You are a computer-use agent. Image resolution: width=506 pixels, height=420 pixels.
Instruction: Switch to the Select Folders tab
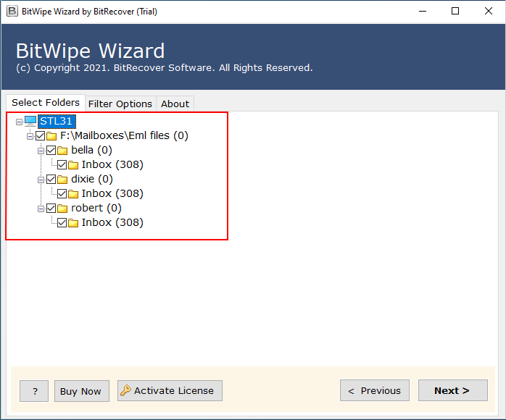46,103
